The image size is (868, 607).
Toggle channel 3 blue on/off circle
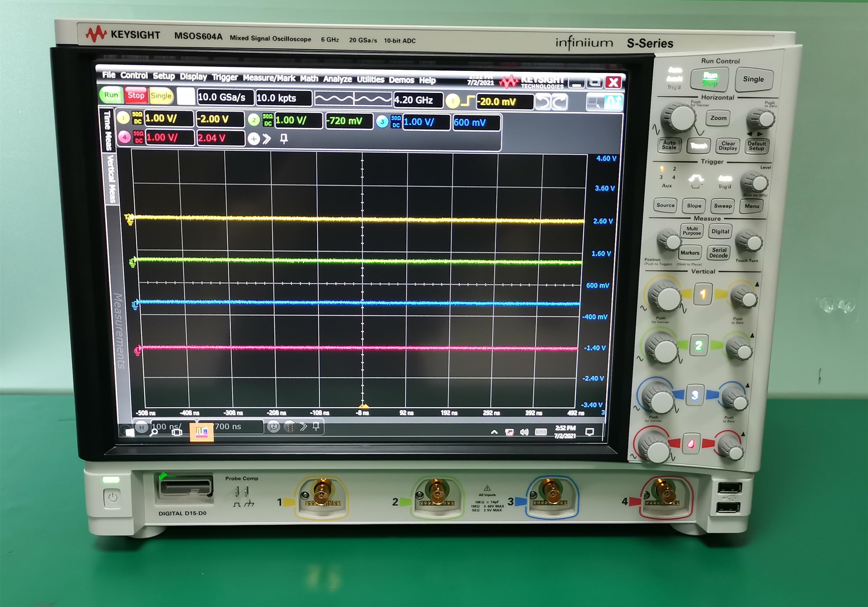[x=382, y=122]
